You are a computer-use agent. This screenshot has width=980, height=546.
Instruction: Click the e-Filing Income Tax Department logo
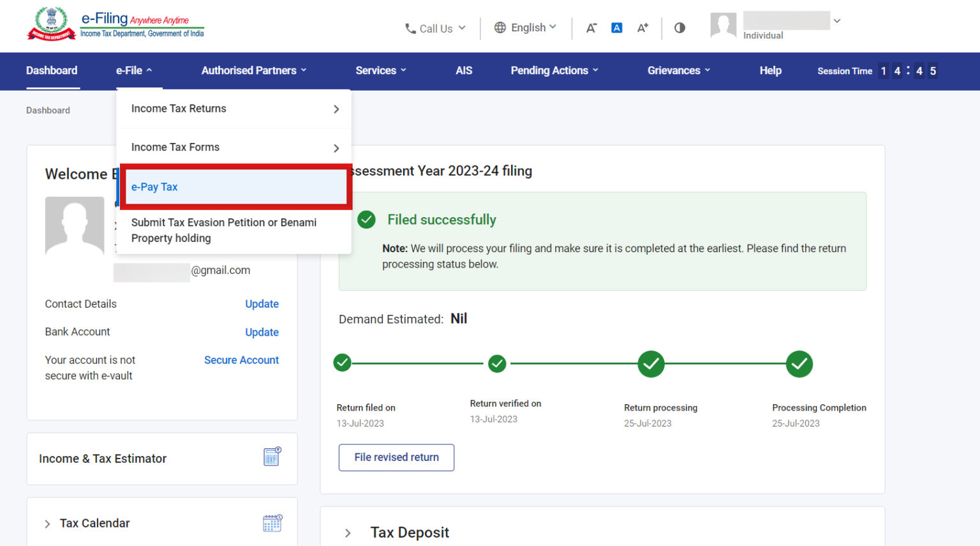coord(115,24)
